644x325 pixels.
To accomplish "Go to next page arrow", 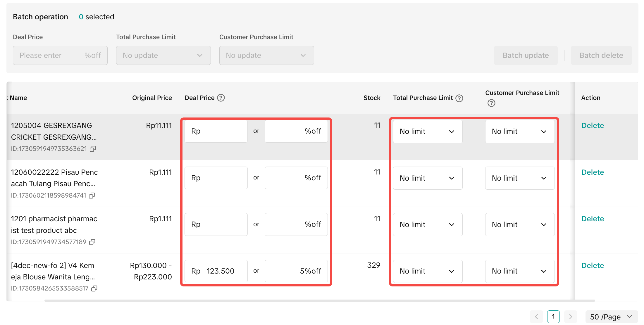I will (x=570, y=317).
